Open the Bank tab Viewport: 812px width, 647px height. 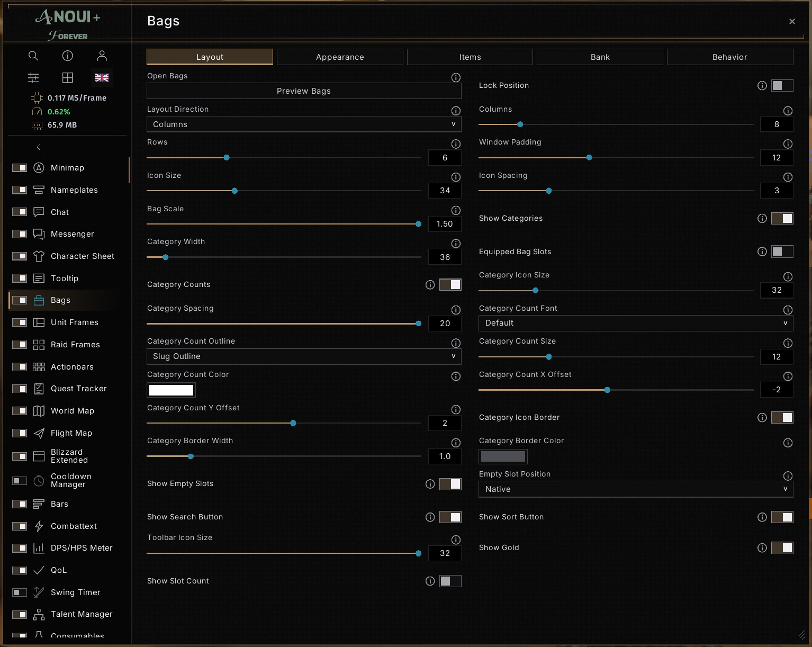pyautogui.click(x=600, y=57)
